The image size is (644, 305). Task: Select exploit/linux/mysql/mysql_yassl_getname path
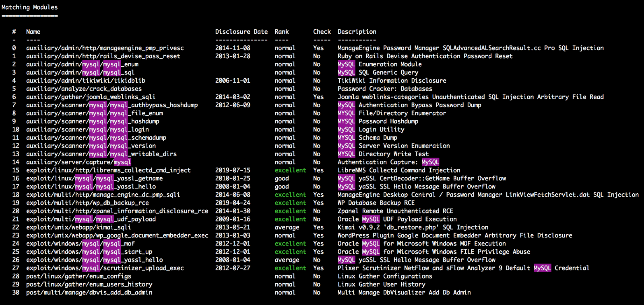coord(95,178)
